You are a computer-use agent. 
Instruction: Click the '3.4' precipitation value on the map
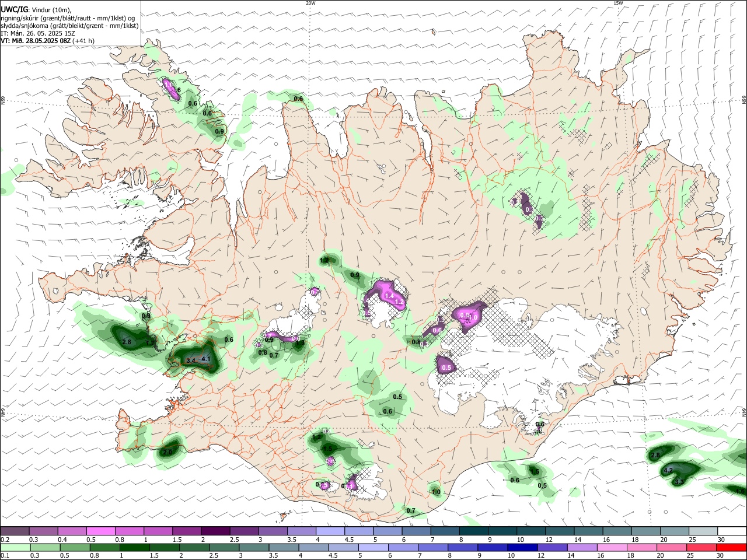coord(191,361)
